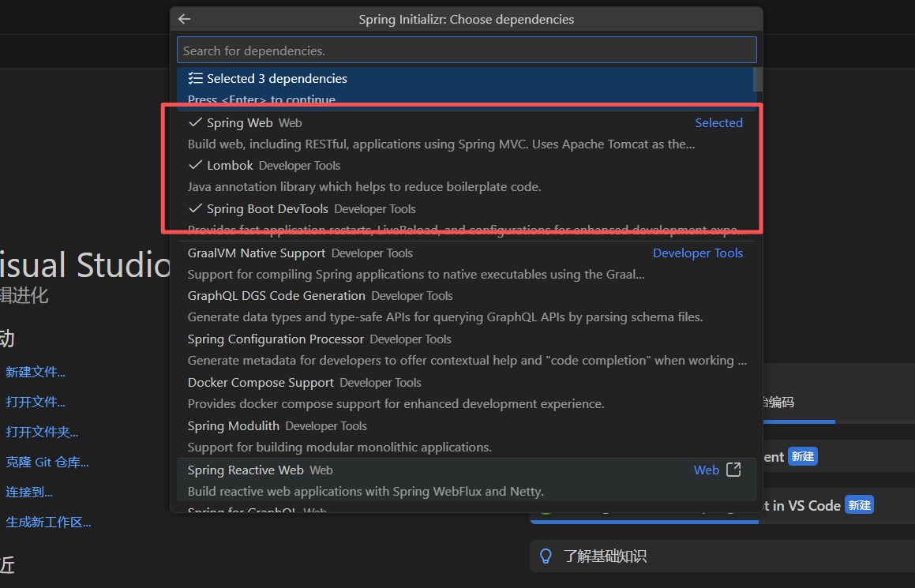Open the 打开文件夹... link
915x588 pixels.
point(42,432)
